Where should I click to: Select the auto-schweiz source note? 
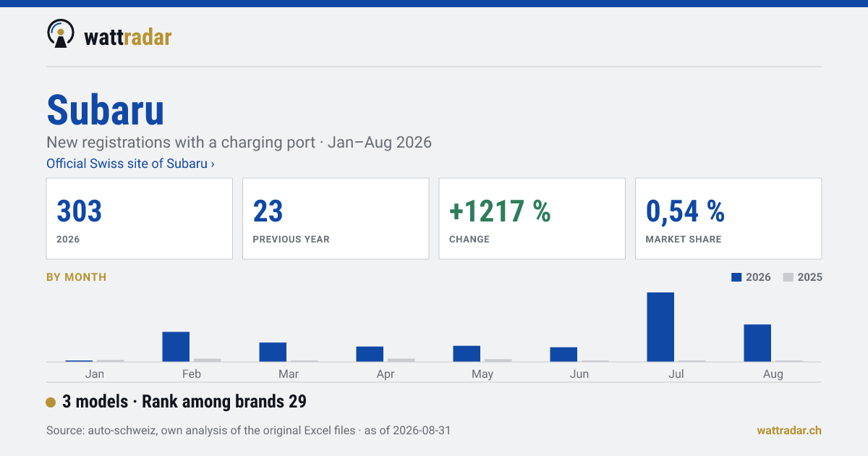(249, 431)
